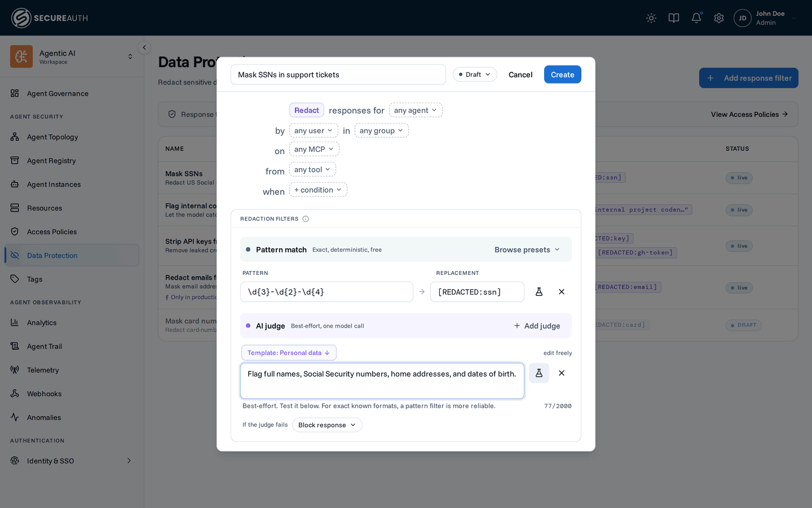
Task: Click into the AI judge prompt textarea
Action: pyautogui.click(x=382, y=381)
